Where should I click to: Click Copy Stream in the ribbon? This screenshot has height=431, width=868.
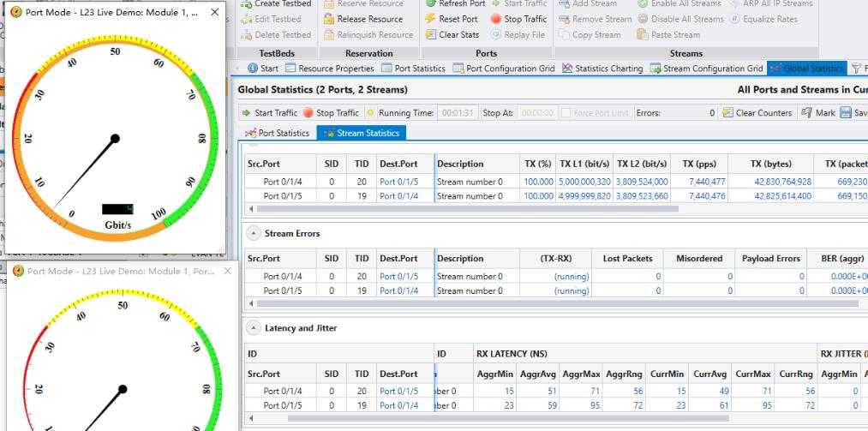[590, 34]
